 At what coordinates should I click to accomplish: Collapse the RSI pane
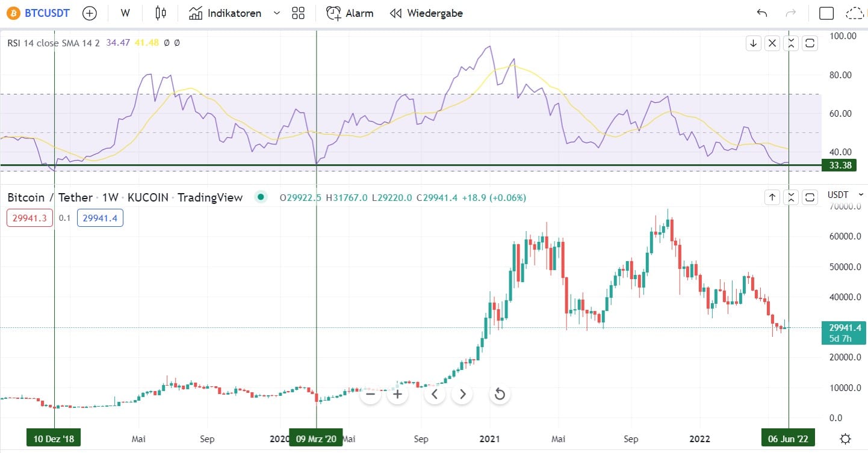(791, 43)
